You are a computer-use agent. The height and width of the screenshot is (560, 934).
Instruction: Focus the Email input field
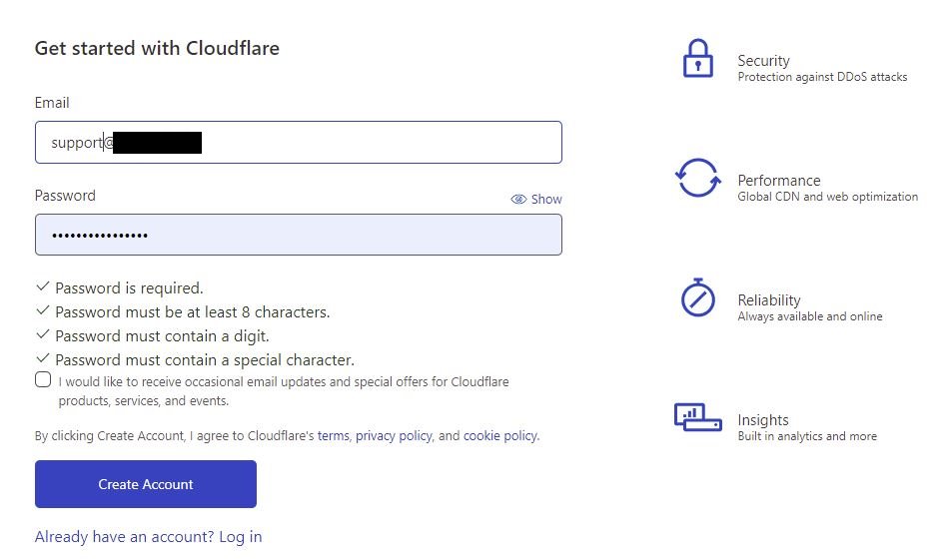click(x=380, y=143)
